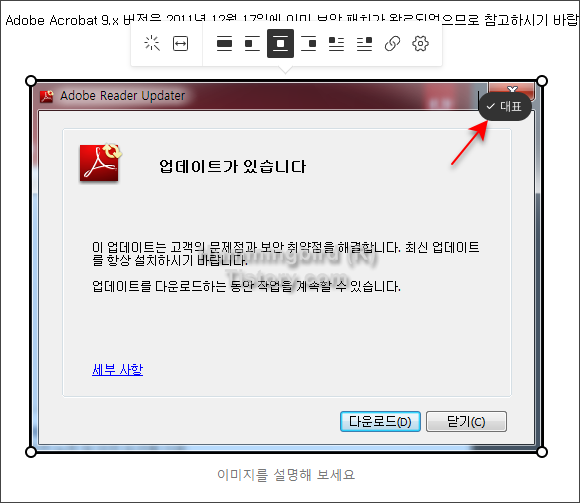Viewport: 580px width, 503px height.
Task: Select full-width image alignment icon
Action: tap(225, 44)
